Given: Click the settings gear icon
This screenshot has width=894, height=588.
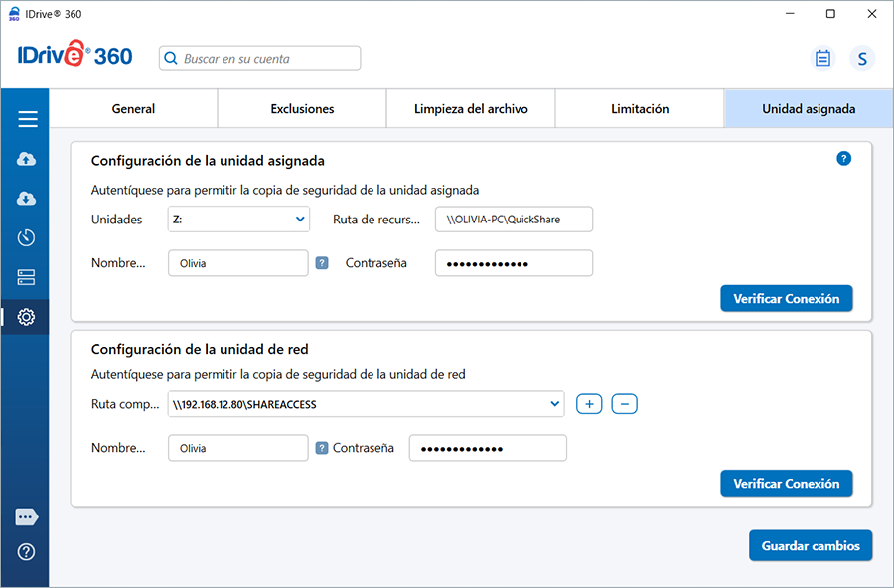Looking at the screenshot, I should (x=27, y=317).
